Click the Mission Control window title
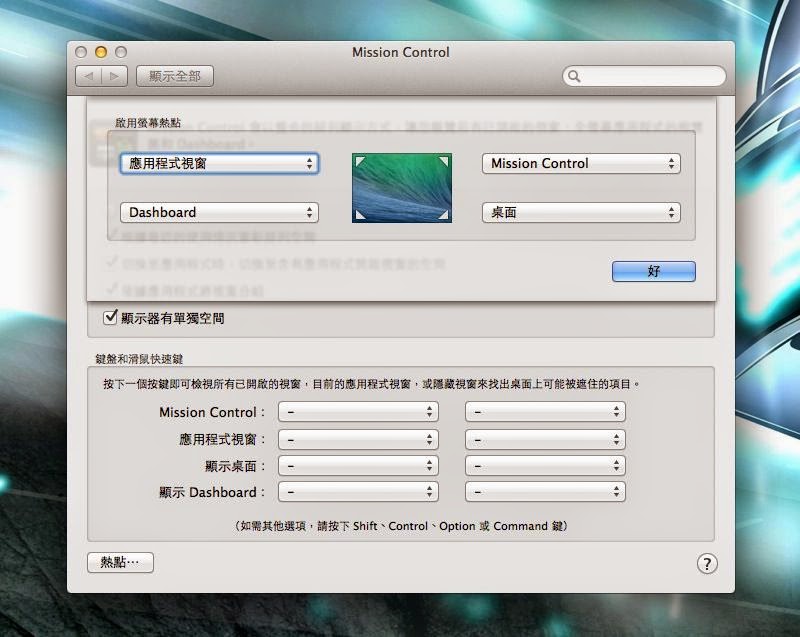Image resolution: width=800 pixels, height=637 pixels. click(x=401, y=52)
